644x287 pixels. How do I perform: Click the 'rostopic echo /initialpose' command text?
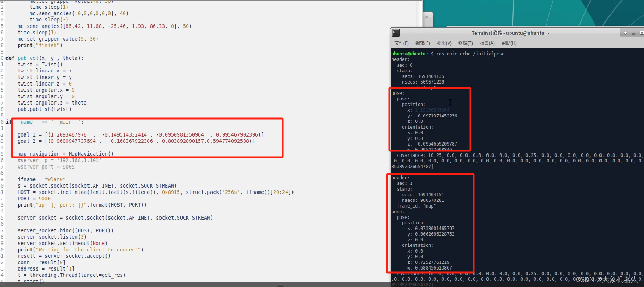[470, 54]
